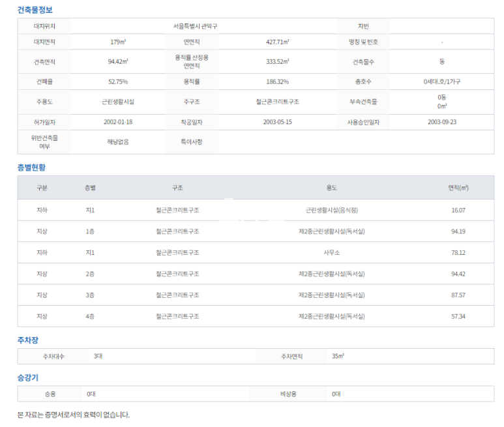Screen dimensions: 504x427
Task: Click the area value 87.57
Action: tap(458, 295)
